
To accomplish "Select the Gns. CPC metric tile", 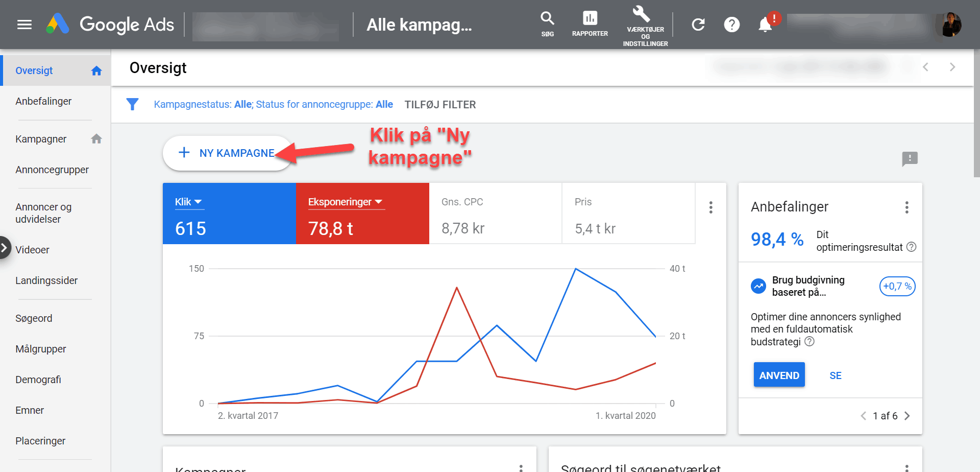I will click(495, 214).
